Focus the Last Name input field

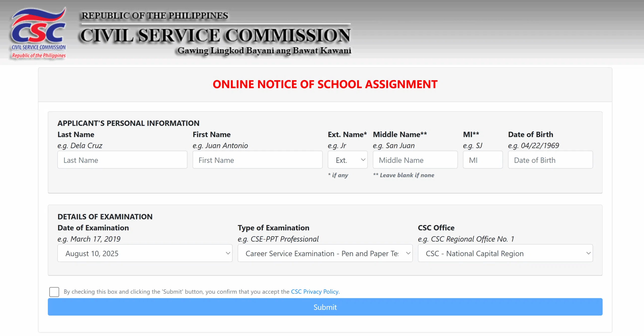122,160
